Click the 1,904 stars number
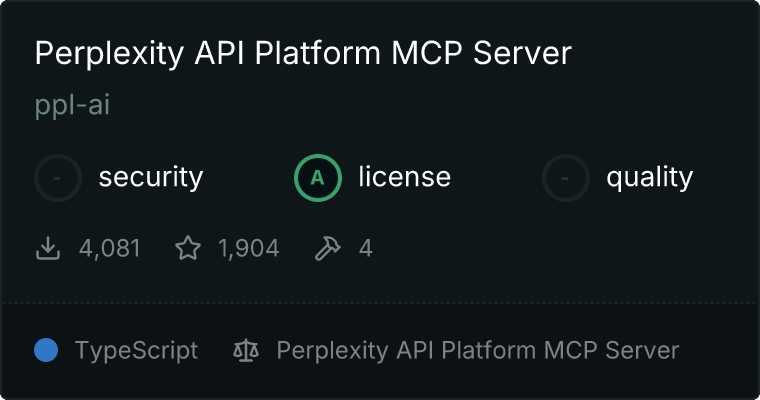The image size is (760, 400). 248,248
